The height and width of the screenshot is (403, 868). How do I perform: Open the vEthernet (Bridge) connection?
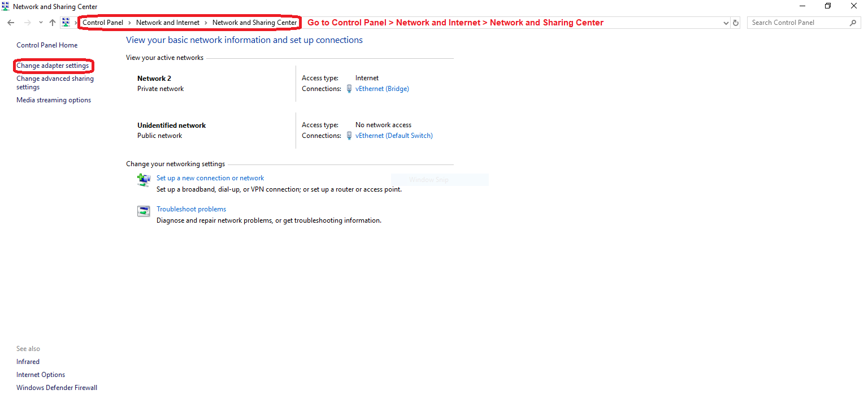[x=381, y=89]
